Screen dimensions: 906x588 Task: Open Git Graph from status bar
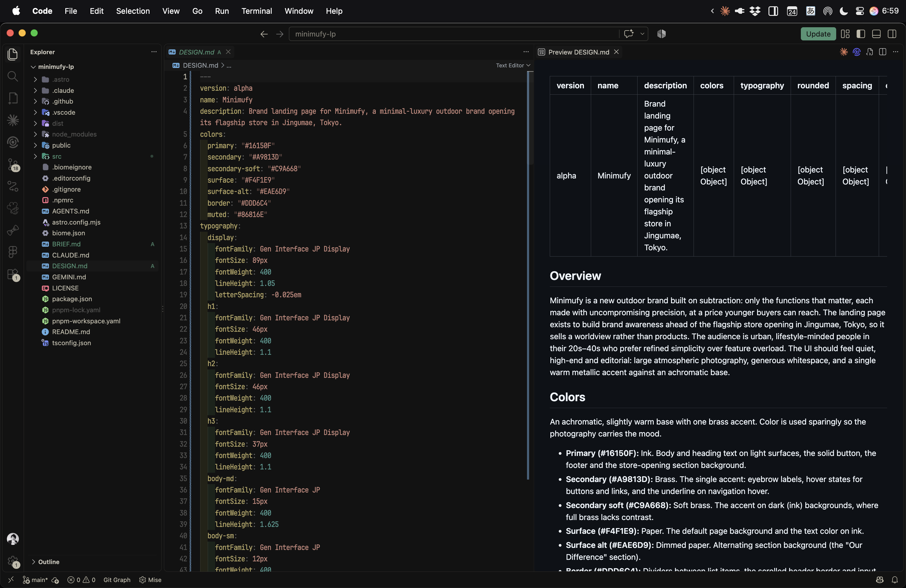pyautogui.click(x=117, y=580)
